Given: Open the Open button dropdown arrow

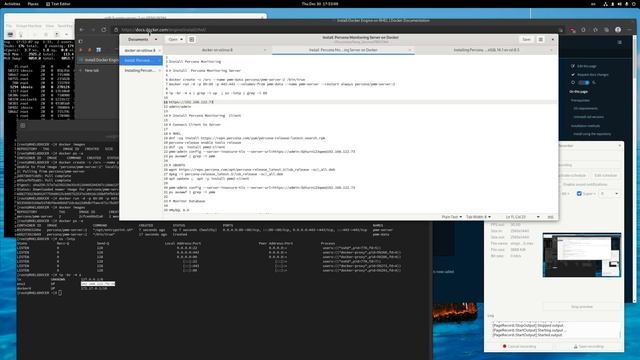Looking at the screenshot, I should [x=181, y=40].
